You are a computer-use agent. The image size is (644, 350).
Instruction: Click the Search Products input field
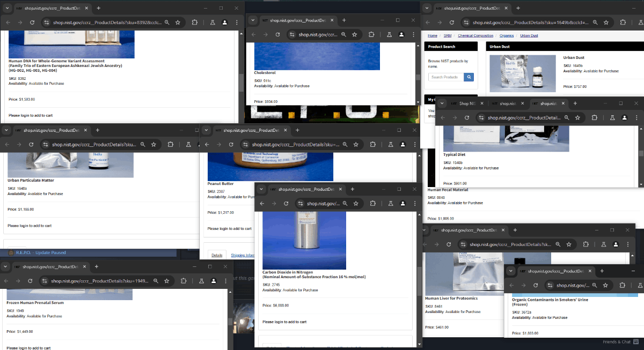pos(445,77)
